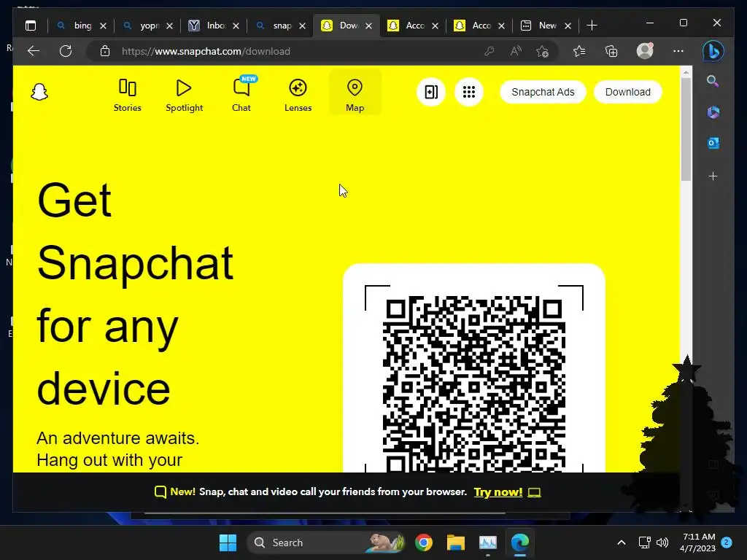The width and height of the screenshot is (747, 560).
Task: Open browser Collections
Action: (611, 51)
